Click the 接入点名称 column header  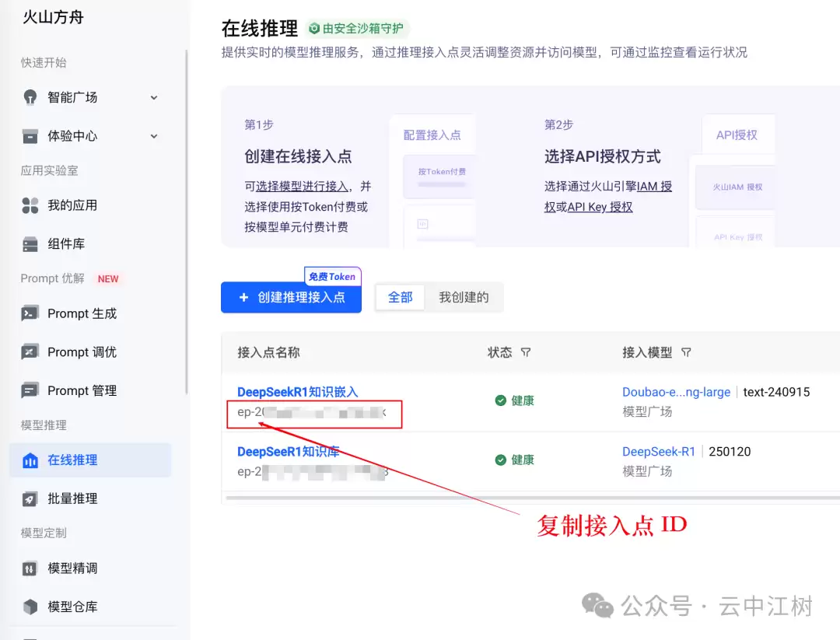click(x=268, y=352)
